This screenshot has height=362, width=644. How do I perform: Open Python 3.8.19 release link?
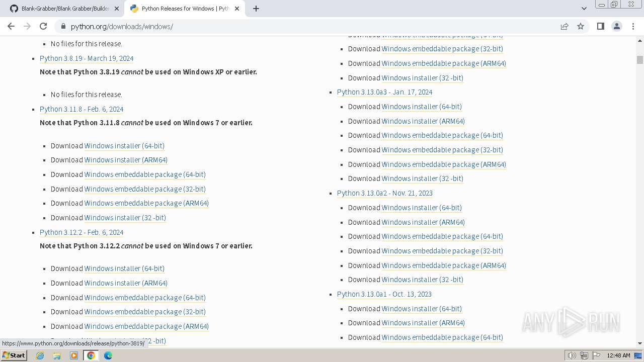tap(87, 58)
